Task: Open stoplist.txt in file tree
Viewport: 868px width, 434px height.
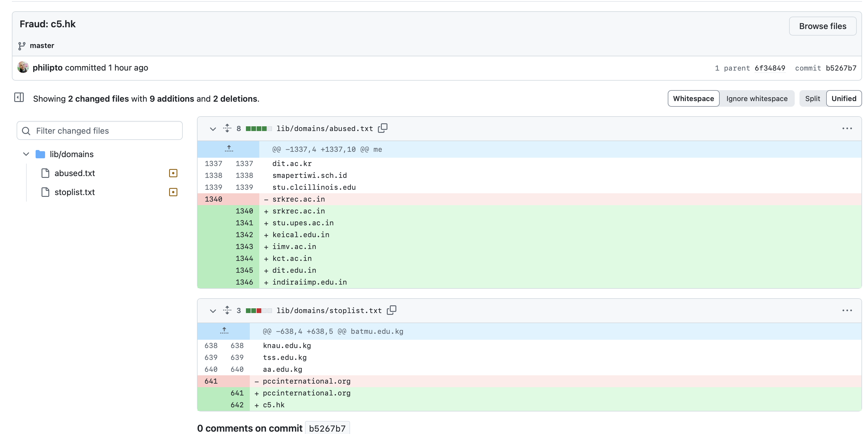Action: [75, 192]
